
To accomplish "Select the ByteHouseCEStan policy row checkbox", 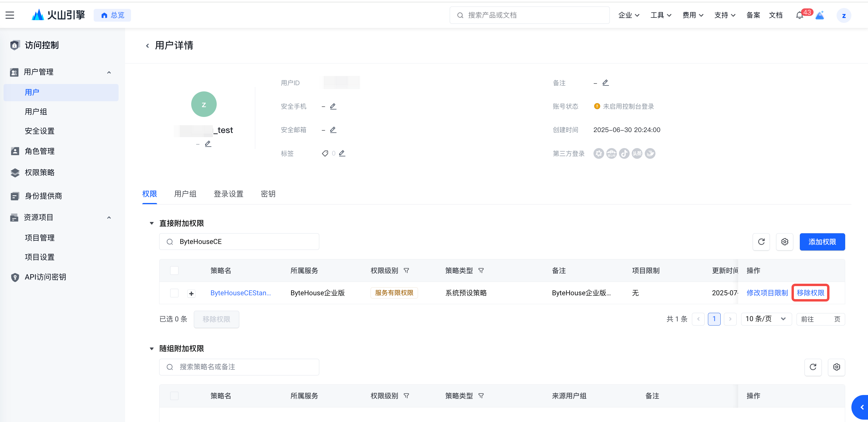I will click(x=174, y=293).
